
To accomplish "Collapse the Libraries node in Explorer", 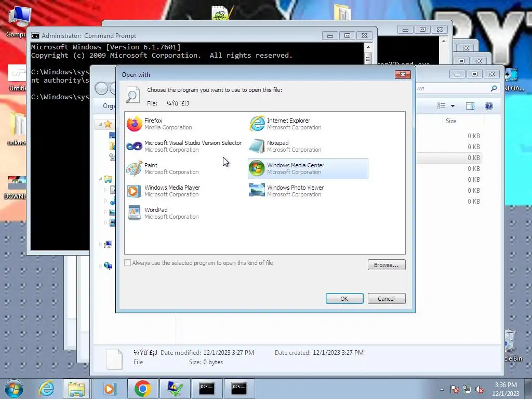I will pyautogui.click(x=100, y=179).
